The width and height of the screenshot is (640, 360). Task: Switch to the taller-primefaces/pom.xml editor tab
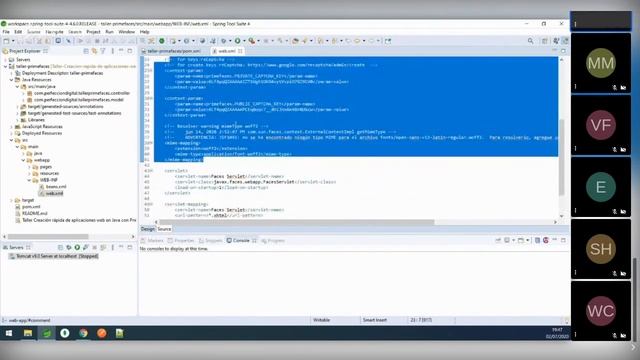pos(171,51)
